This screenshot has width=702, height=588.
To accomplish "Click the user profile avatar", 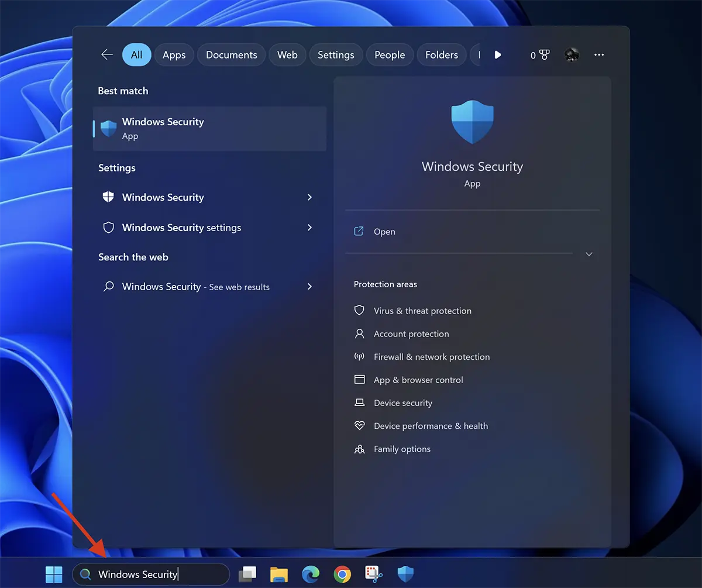I will pyautogui.click(x=572, y=55).
